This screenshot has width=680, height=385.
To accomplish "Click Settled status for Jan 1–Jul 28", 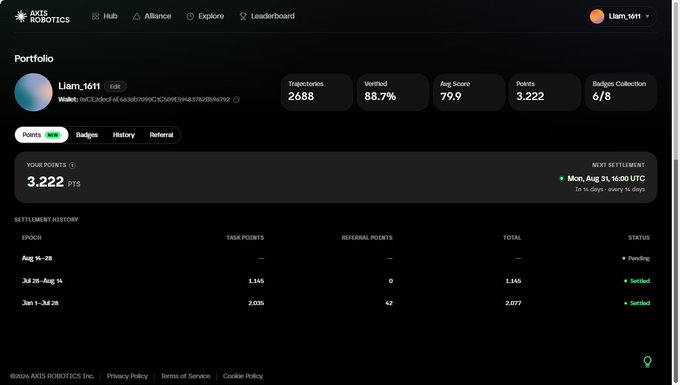I will [637, 303].
